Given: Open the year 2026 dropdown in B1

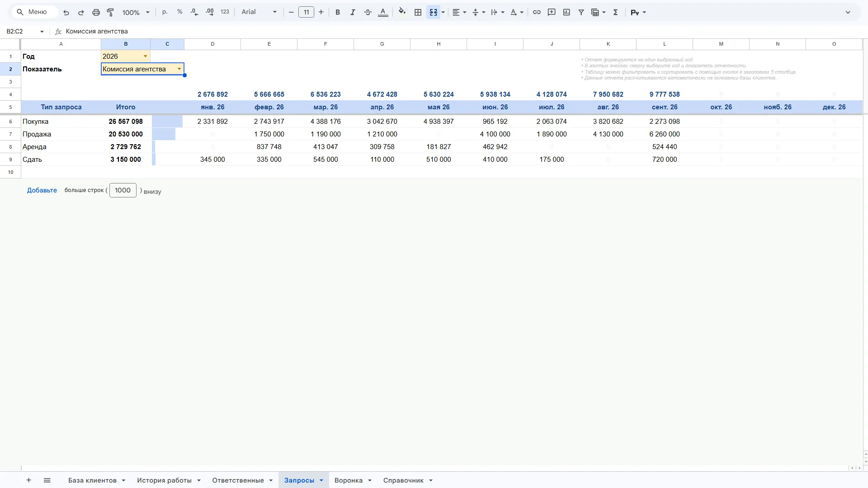Looking at the screenshot, I should click(145, 56).
